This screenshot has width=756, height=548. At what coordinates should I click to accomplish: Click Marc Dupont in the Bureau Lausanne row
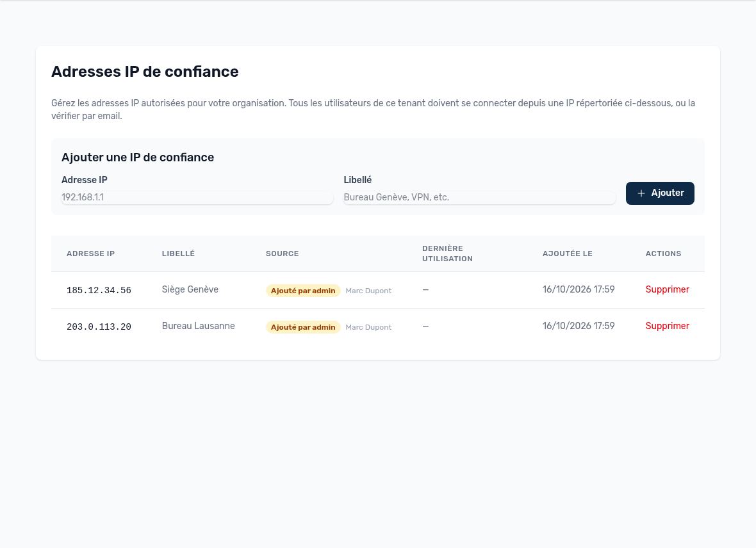tap(368, 327)
